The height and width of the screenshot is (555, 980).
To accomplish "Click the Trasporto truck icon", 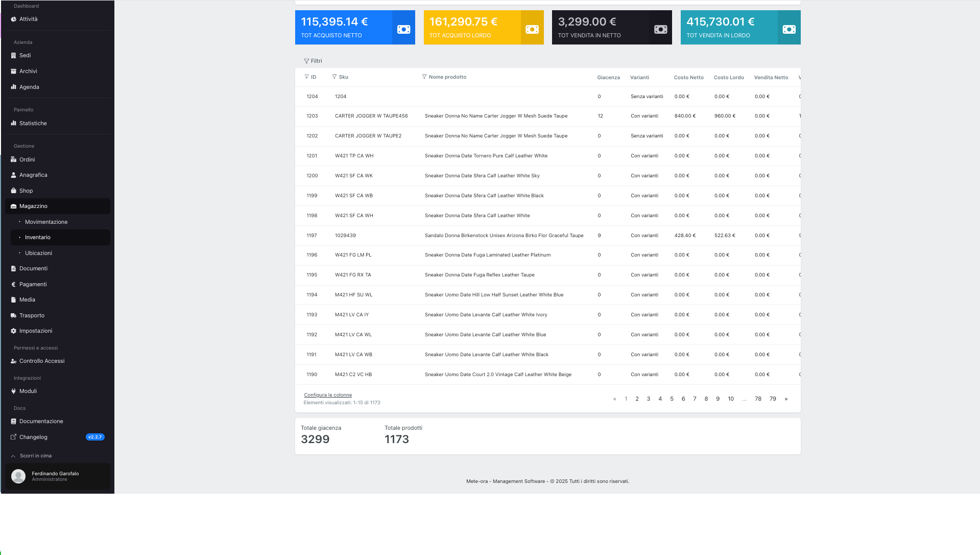I will pos(13,315).
